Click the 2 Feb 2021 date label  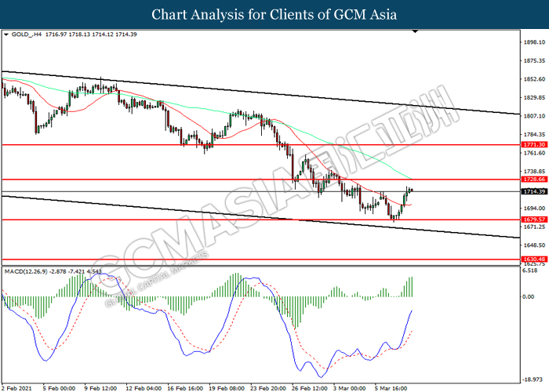19,387
